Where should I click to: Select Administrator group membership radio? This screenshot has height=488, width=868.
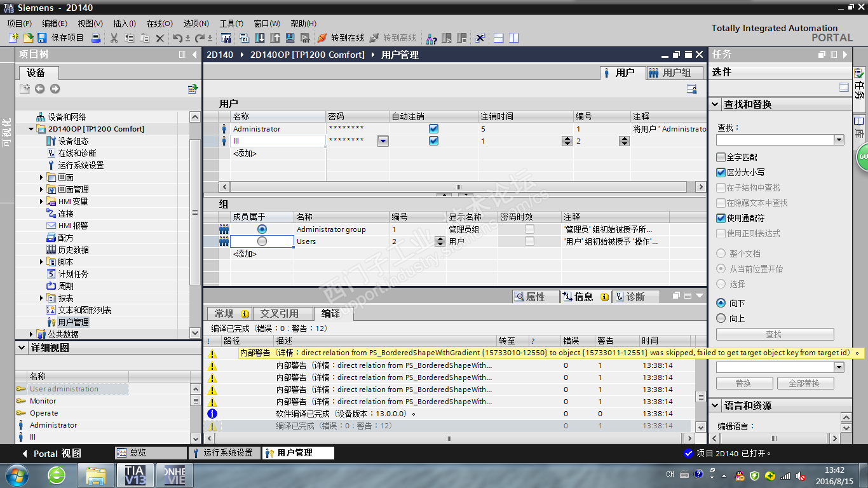coord(262,229)
